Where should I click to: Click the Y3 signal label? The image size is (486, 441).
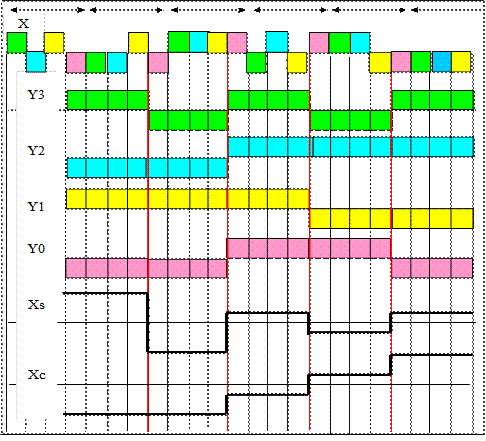click(x=36, y=95)
